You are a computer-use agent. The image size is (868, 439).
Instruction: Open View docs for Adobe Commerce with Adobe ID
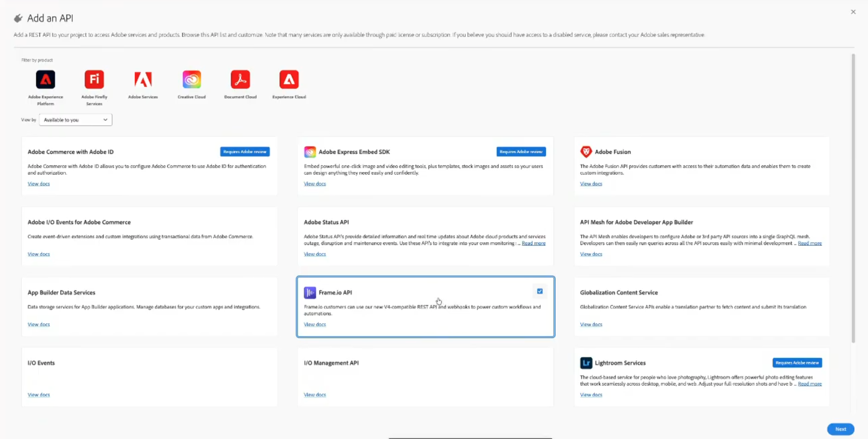tap(39, 184)
